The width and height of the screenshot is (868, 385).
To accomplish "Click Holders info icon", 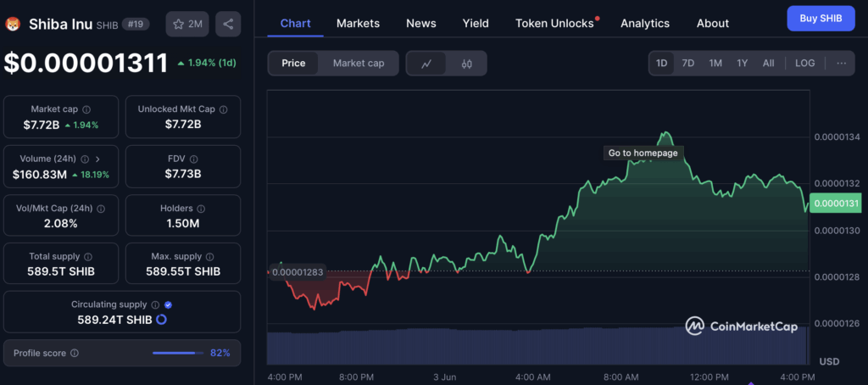I will (x=201, y=209).
